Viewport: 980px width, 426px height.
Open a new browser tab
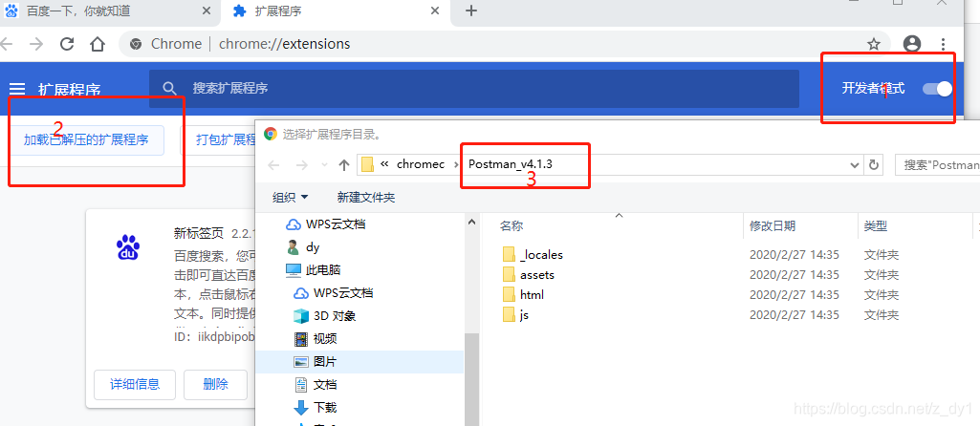[x=471, y=11]
